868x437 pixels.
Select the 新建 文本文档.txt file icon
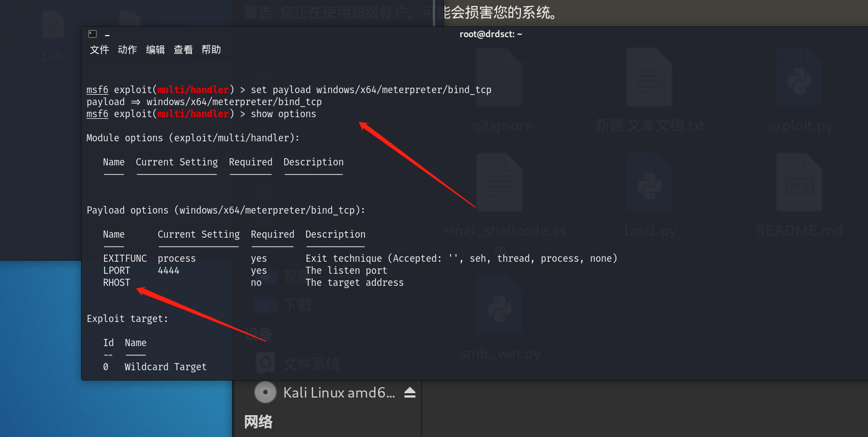click(650, 77)
